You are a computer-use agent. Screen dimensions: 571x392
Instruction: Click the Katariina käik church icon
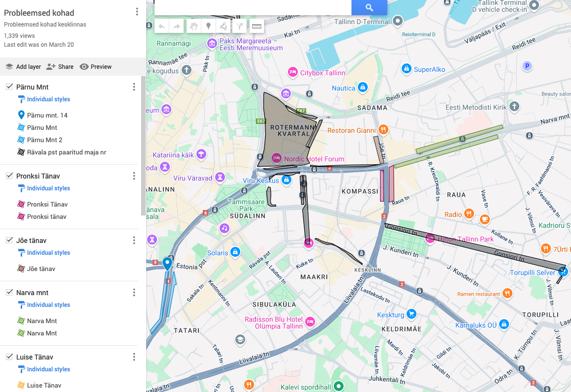pos(201,154)
